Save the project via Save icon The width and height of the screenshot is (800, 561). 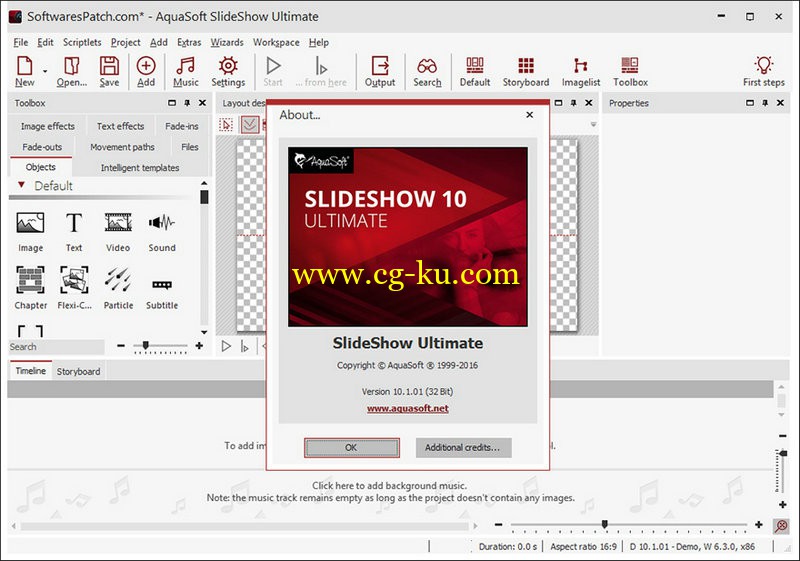coord(109,71)
